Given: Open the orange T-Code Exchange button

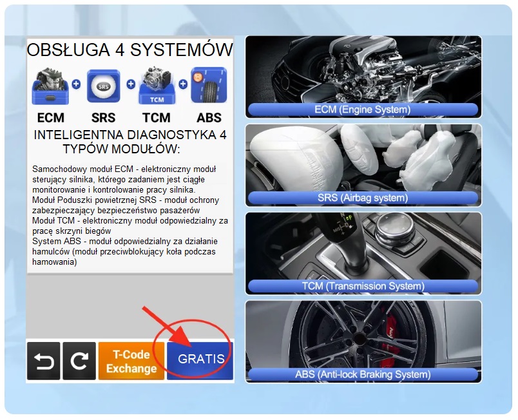Looking at the screenshot, I should point(131,361).
